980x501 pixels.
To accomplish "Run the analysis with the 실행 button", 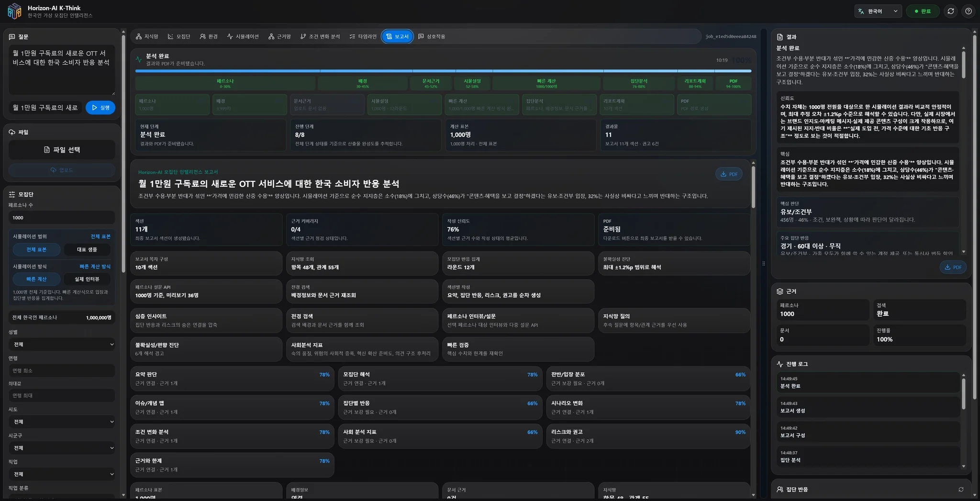I will point(100,108).
